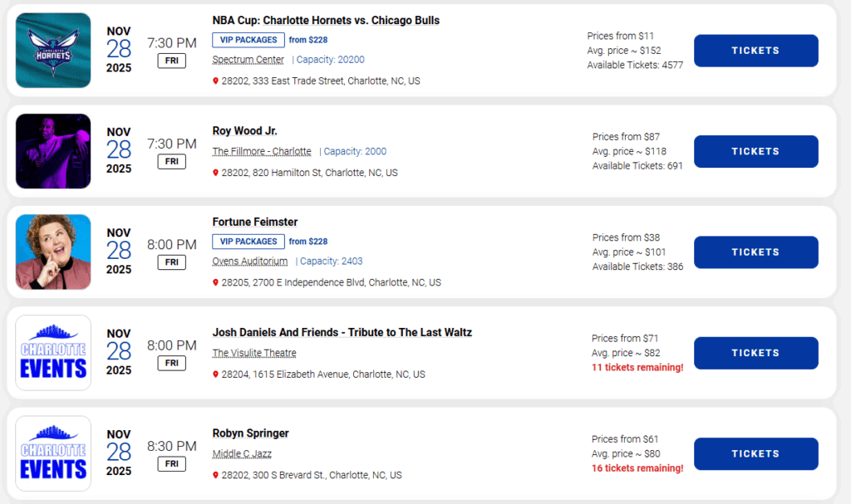851x504 pixels.
Task: Click the pin icon by E Independence Blvd
Action: (x=215, y=283)
